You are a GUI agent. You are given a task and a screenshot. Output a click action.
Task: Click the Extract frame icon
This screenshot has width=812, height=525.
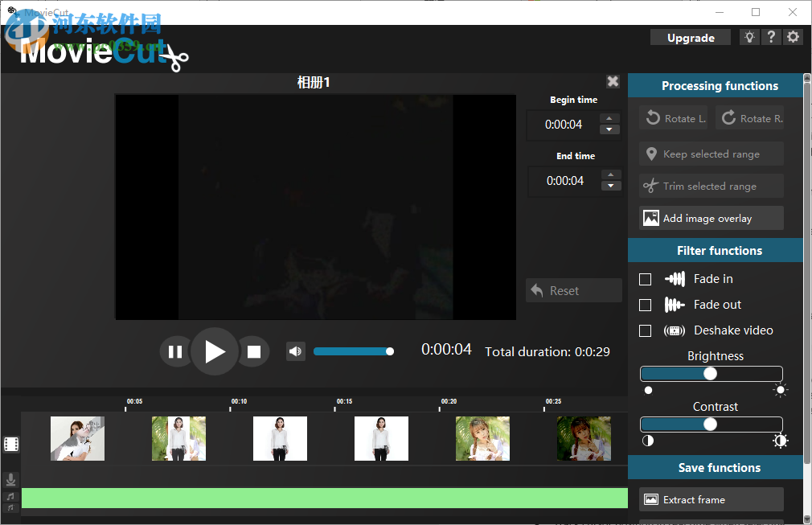tap(653, 498)
